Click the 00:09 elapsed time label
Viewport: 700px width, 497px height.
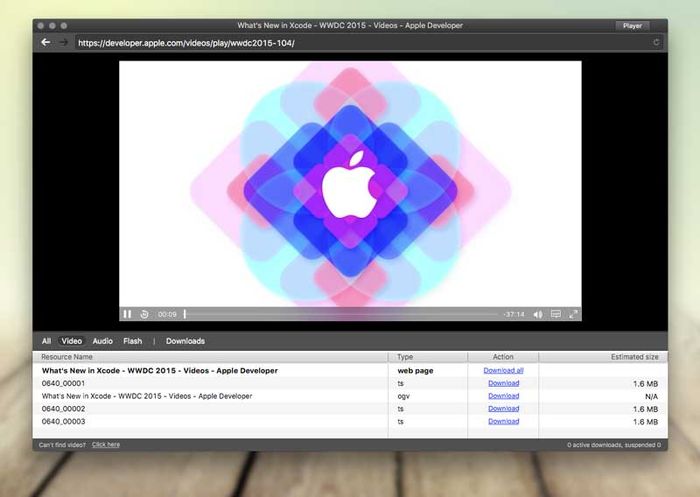pyautogui.click(x=167, y=314)
